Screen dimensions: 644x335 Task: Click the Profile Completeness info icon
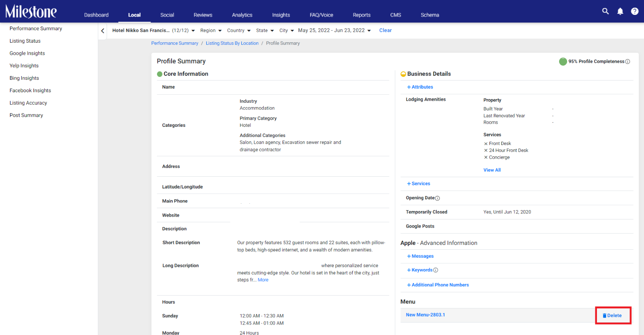tap(627, 62)
